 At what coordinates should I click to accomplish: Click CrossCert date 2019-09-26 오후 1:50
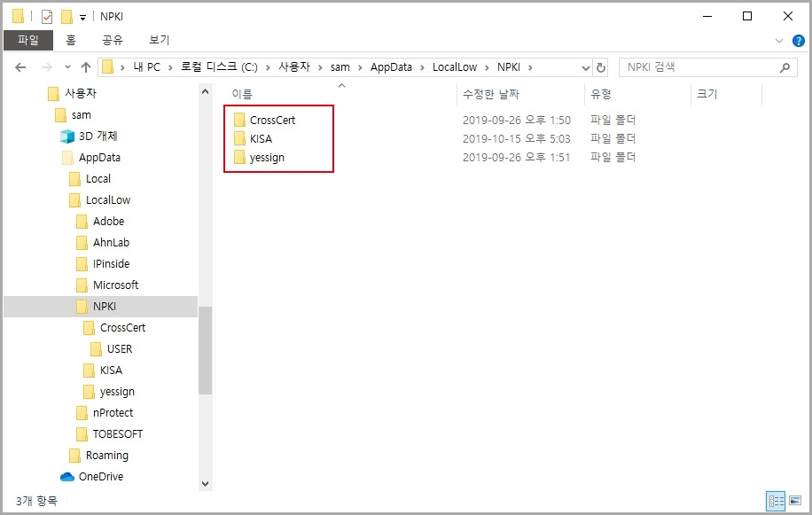pyautogui.click(x=516, y=120)
